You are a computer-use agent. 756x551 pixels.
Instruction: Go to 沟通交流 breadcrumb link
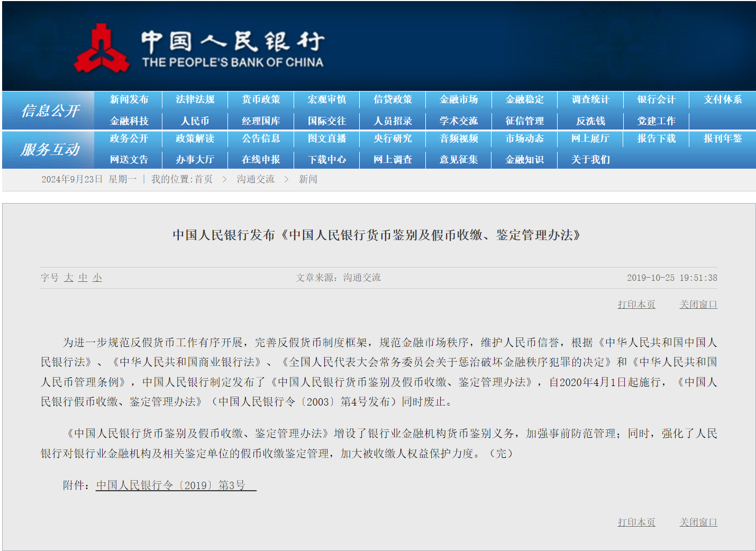(x=256, y=179)
